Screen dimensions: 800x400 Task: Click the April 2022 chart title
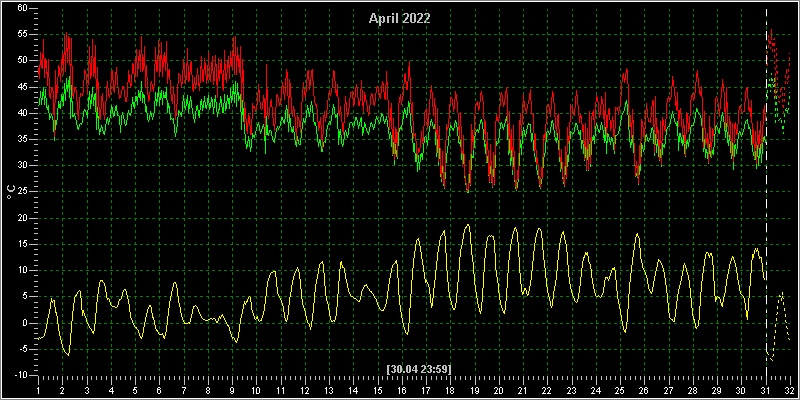tap(399, 19)
